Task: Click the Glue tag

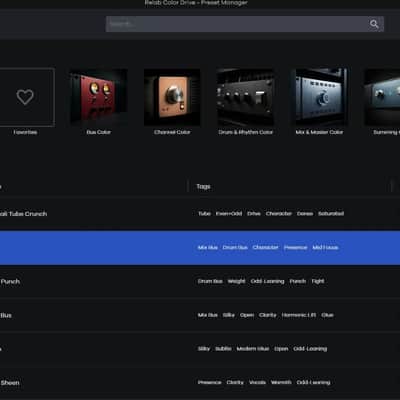Action: point(327,315)
